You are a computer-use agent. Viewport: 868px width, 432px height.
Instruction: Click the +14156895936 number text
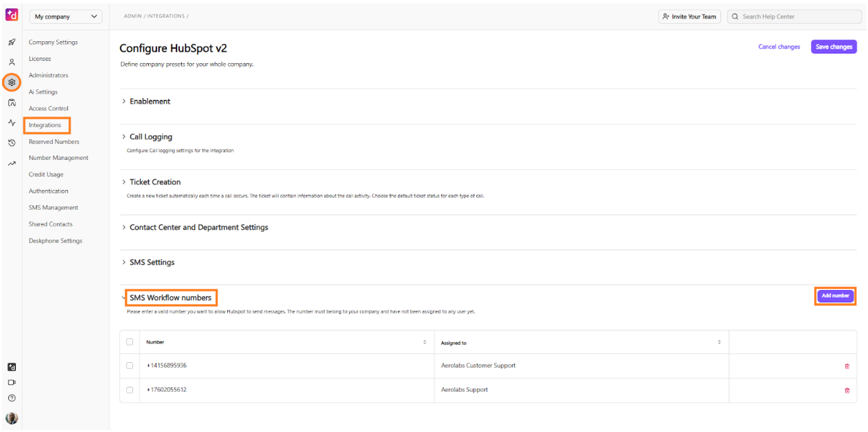point(166,366)
